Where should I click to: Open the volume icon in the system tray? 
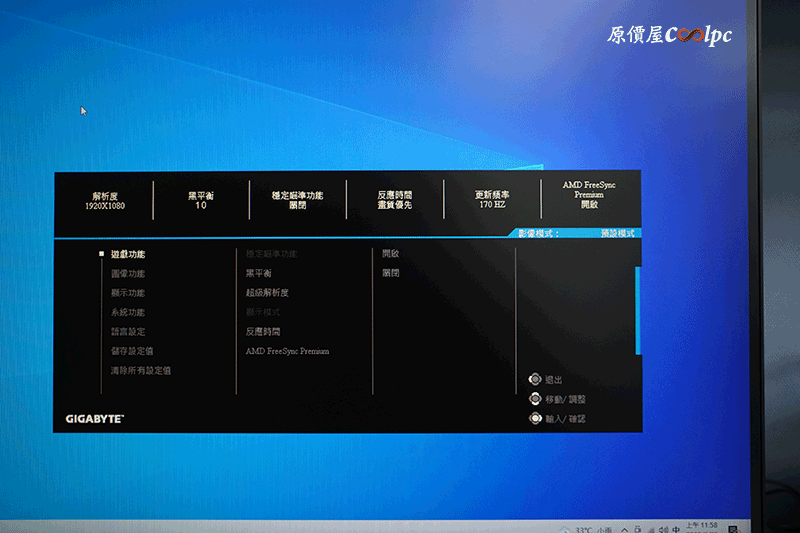pyautogui.click(x=664, y=529)
